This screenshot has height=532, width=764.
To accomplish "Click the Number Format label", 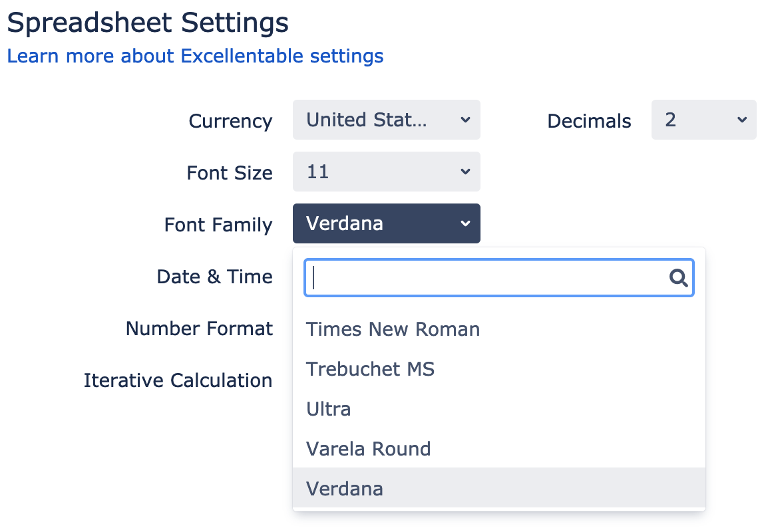I will point(199,329).
